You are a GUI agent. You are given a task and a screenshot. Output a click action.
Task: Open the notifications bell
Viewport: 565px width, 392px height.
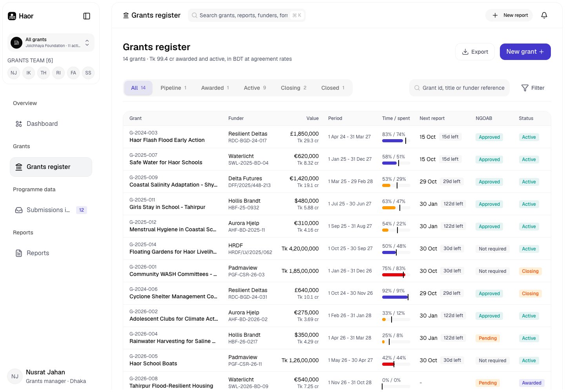point(544,15)
